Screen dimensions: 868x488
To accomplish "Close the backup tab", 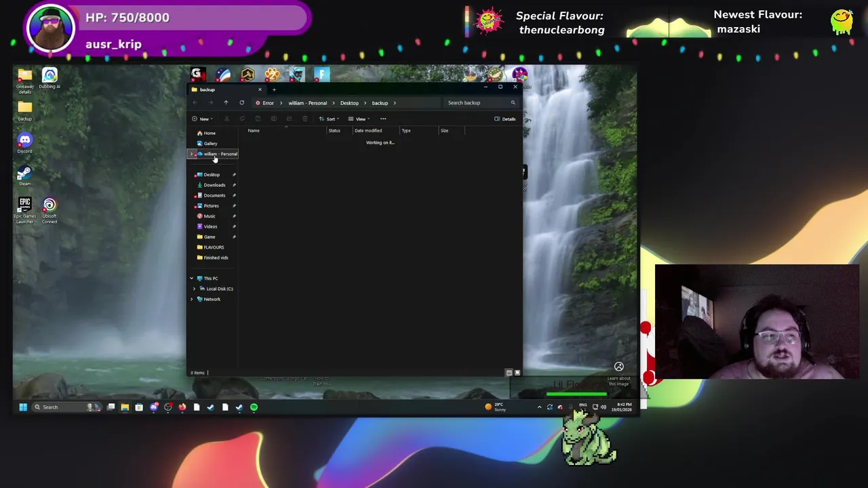I will pos(259,89).
